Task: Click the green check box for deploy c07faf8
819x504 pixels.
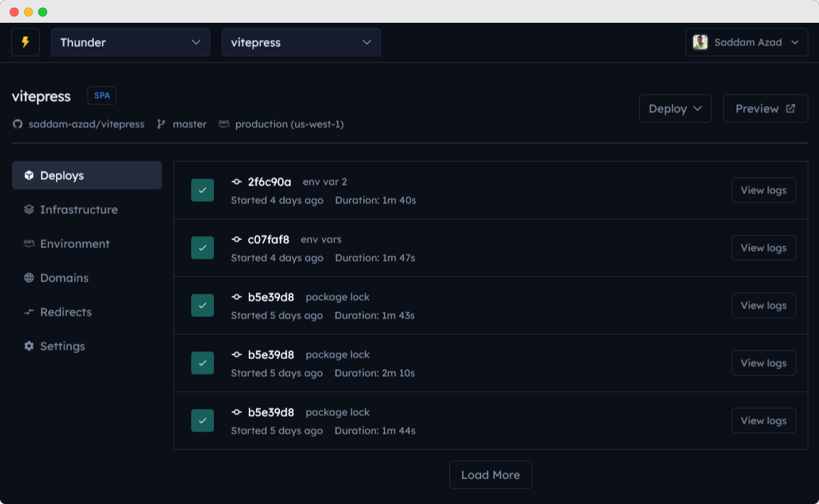Action: (x=203, y=247)
